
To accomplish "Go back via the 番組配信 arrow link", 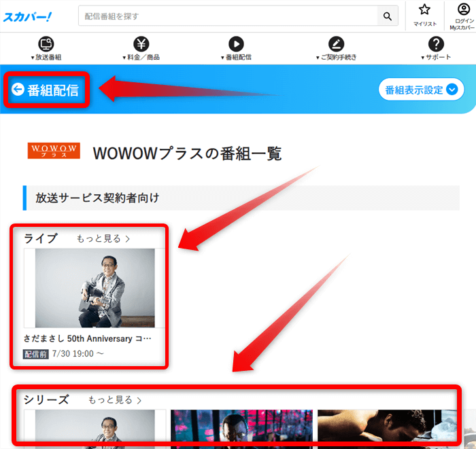I will (x=46, y=90).
